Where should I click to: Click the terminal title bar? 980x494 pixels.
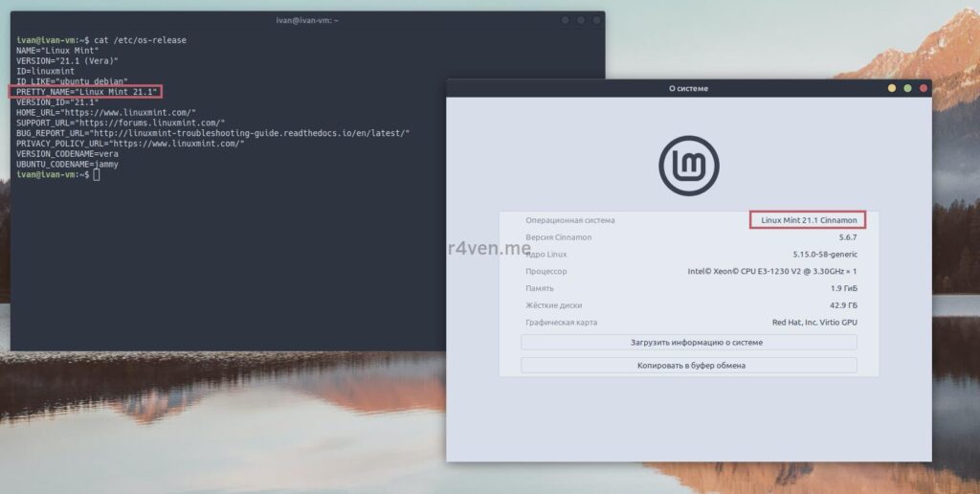pyautogui.click(x=306, y=20)
